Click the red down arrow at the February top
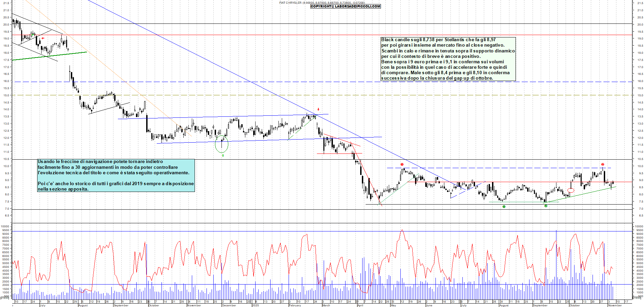 318,110
